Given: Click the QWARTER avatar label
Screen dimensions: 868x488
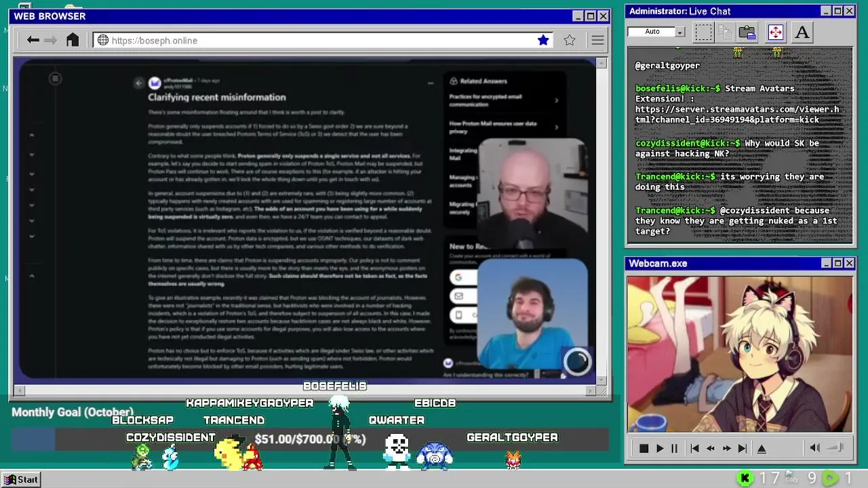Looking at the screenshot, I should click(x=397, y=420).
